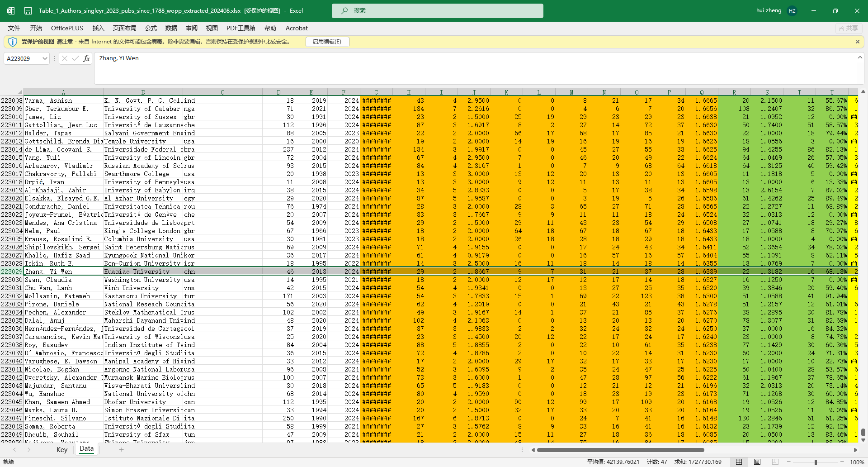Click the hui zheng account name
868x467 pixels.
[769, 10]
